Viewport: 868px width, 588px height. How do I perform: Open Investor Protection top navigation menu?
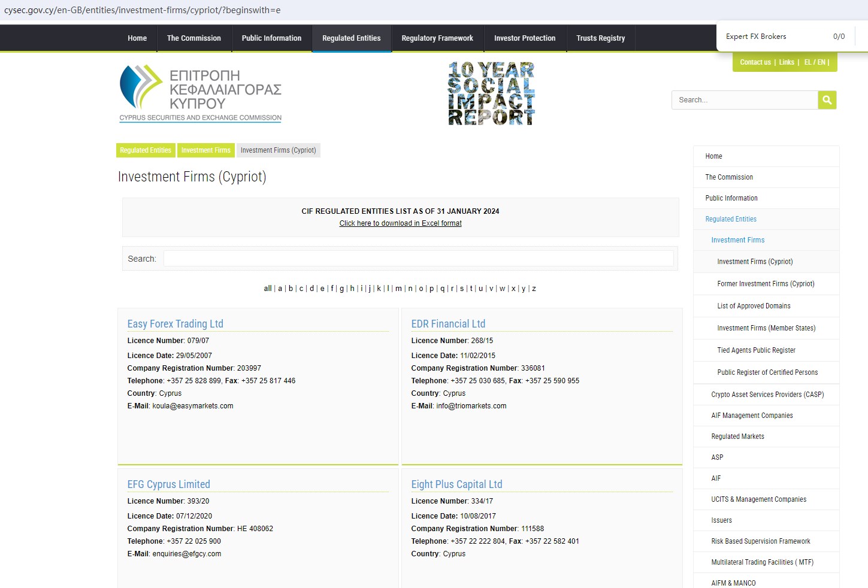click(x=525, y=38)
